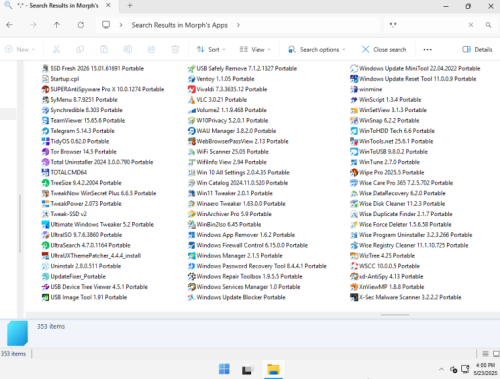Click the Share toolbar icon
This screenshot has width=500, height=379.
point(151,49)
